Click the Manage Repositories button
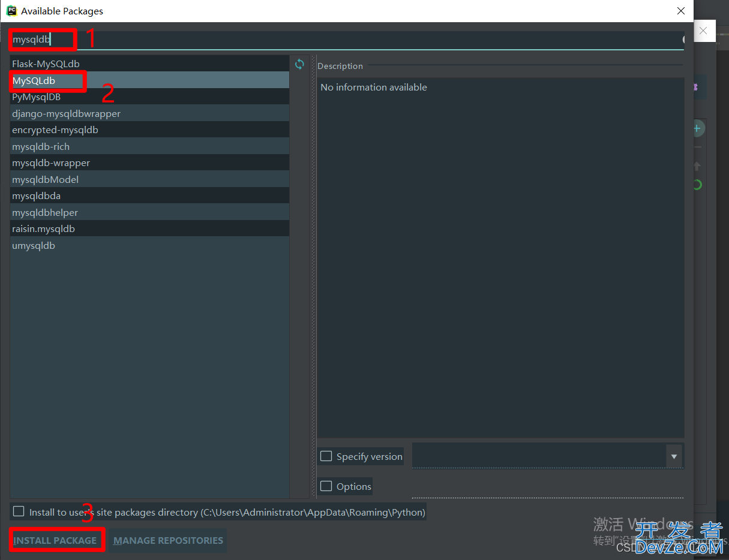Image resolution: width=729 pixels, height=560 pixels. tap(168, 540)
